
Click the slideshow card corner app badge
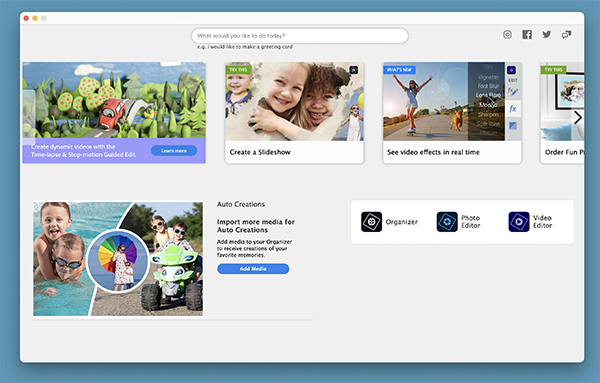coord(354,70)
